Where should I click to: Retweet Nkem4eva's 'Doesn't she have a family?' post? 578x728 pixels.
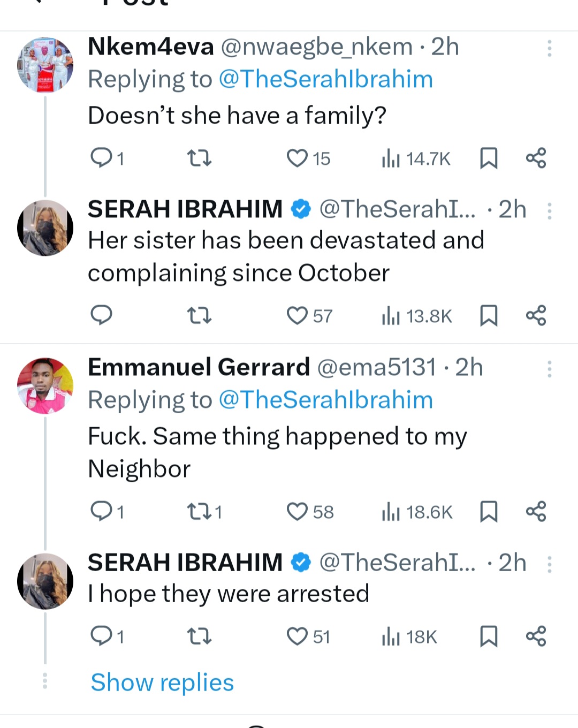[x=200, y=158]
